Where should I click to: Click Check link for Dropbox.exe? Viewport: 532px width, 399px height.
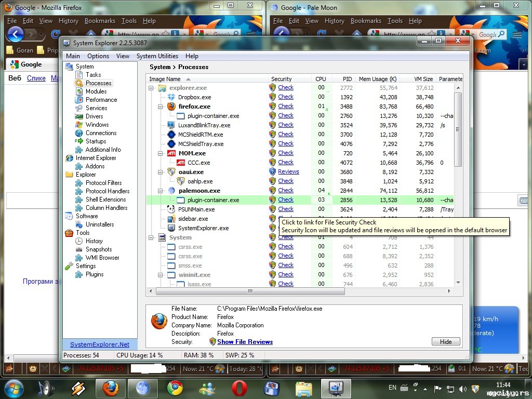[x=286, y=97]
